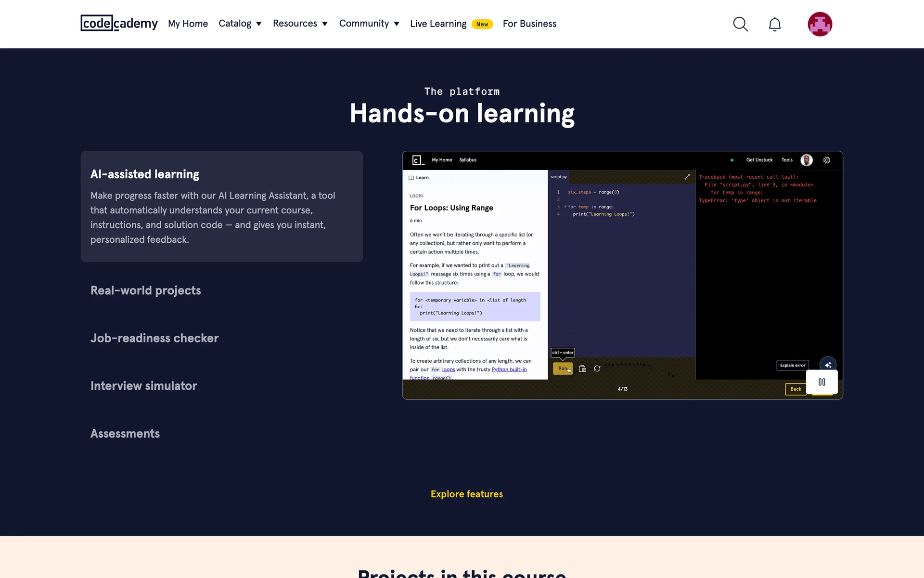Image resolution: width=924 pixels, height=578 pixels.
Task: Pause the demo video
Action: 821,382
